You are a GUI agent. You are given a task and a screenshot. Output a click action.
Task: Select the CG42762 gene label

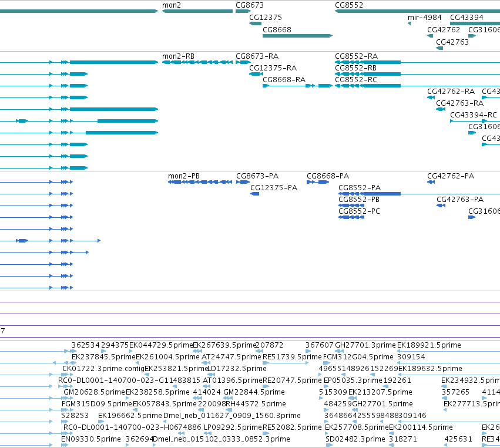(444, 29)
